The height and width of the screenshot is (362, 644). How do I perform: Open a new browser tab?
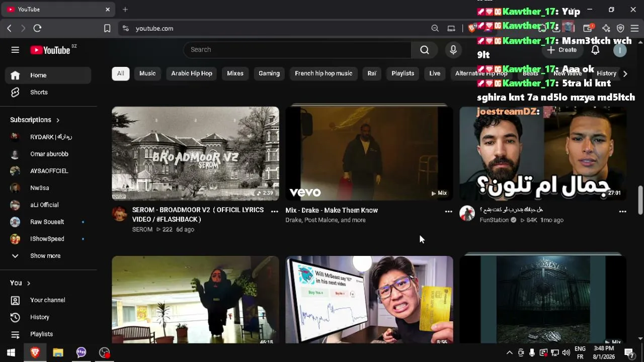tap(125, 10)
